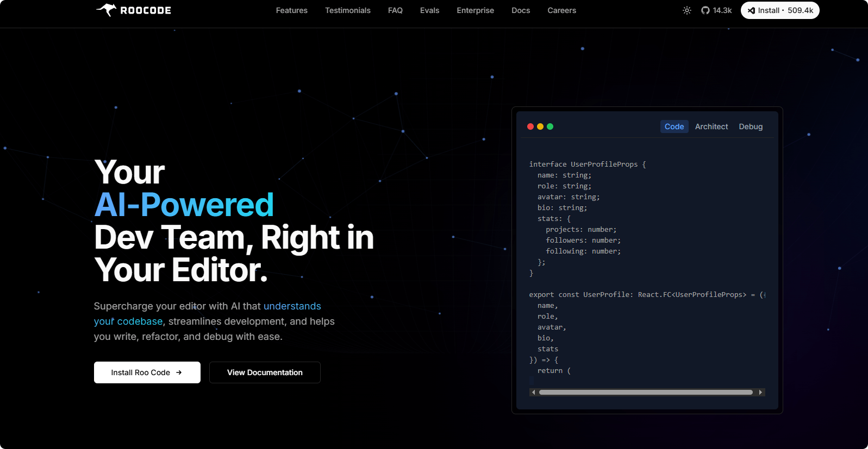The image size is (868, 449).
Task: Open the Enterprise nav link
Action: pos(475,10)
